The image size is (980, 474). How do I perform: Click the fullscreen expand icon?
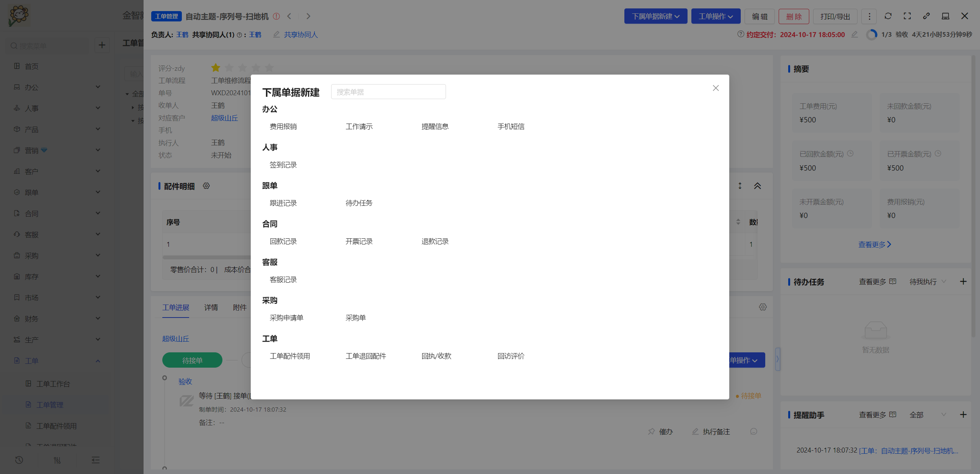tap(907, 16)
